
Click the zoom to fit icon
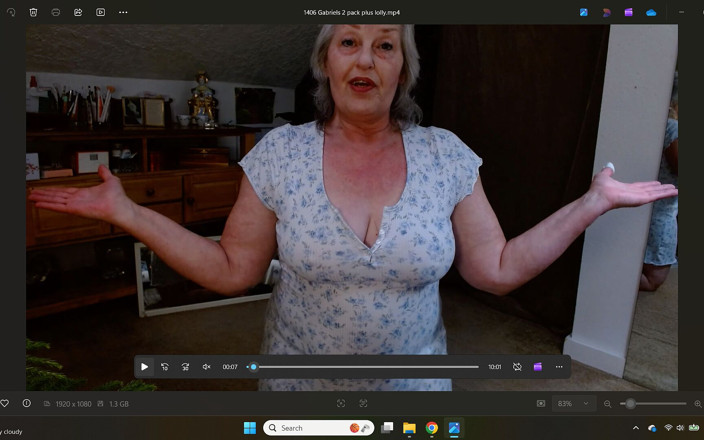(x=341, y=404)
